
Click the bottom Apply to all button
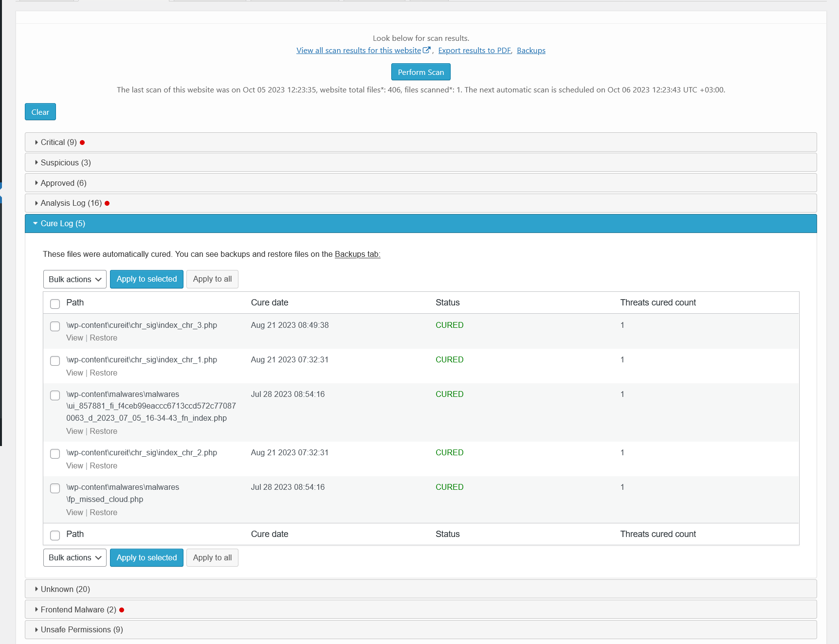[x=212, y=557]
